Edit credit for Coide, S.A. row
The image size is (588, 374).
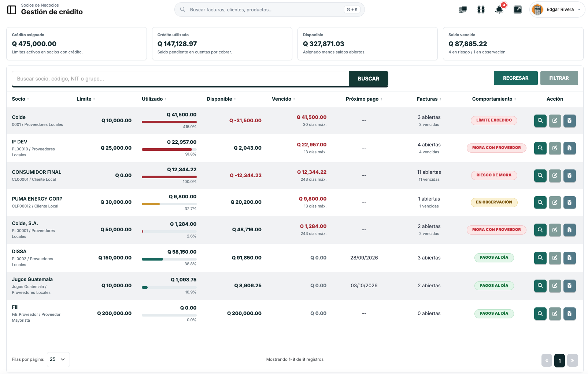click(x=555, y=230)
